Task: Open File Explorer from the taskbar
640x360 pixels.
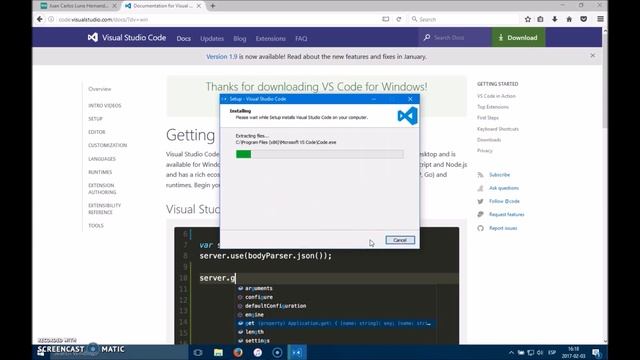Action: (218, 352)
